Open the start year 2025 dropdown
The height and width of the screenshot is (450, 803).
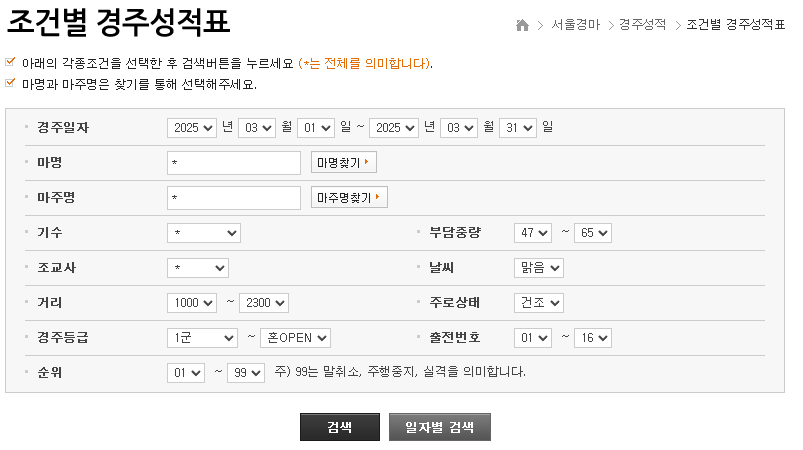192,128
